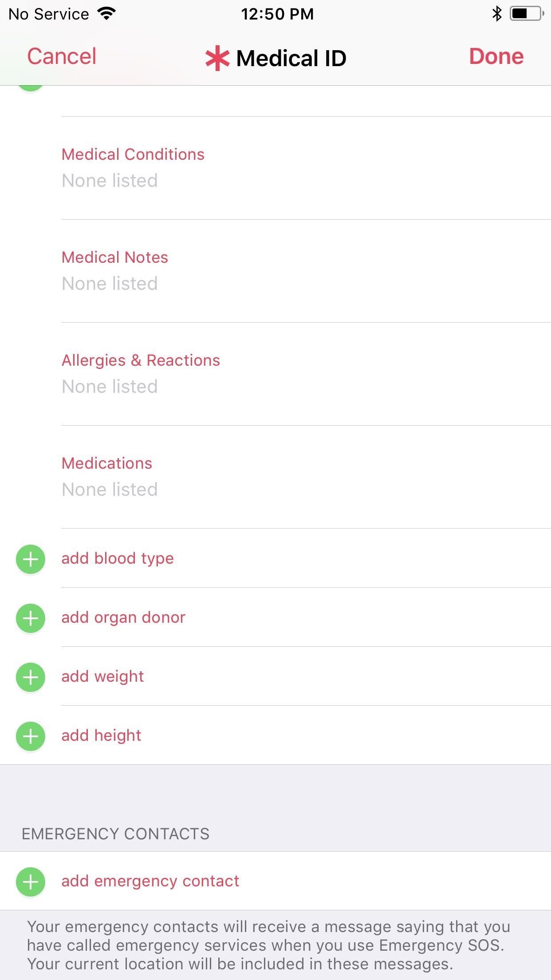The height and width of the screenshot is (980, 551).
Task: Choose the add weight label
Action: click(x=102, y=676)
